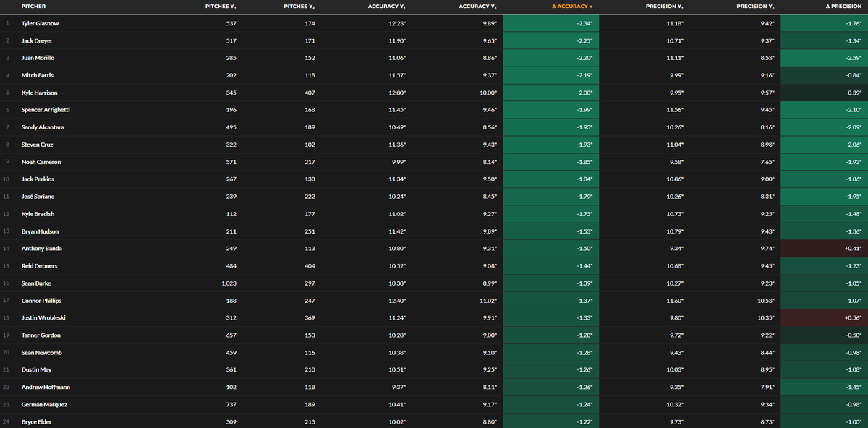Sort table by Pitcher column header
The width and height of the screenshot is (868, 428).
coord(33,7)
